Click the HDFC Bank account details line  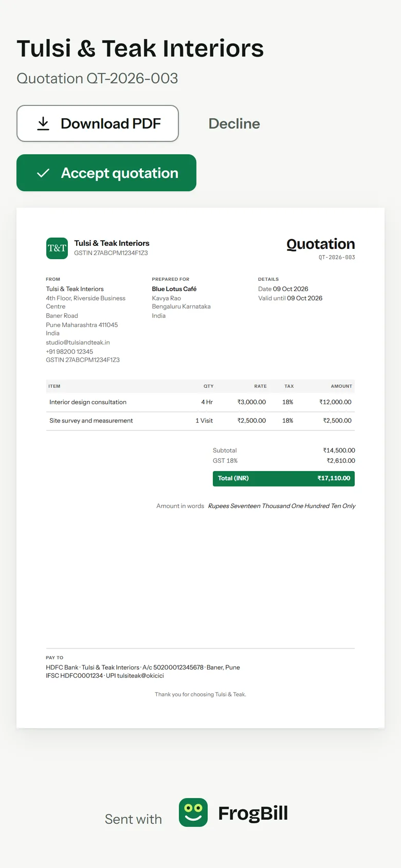tap(143, 667)
